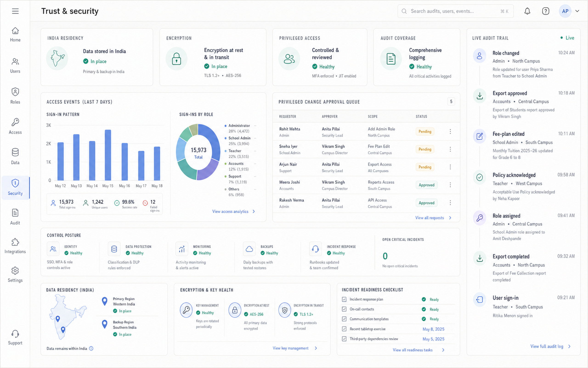Open row menu for Rakesh Verma request
This screenshot has height=368, width=588.
[450, 203]
